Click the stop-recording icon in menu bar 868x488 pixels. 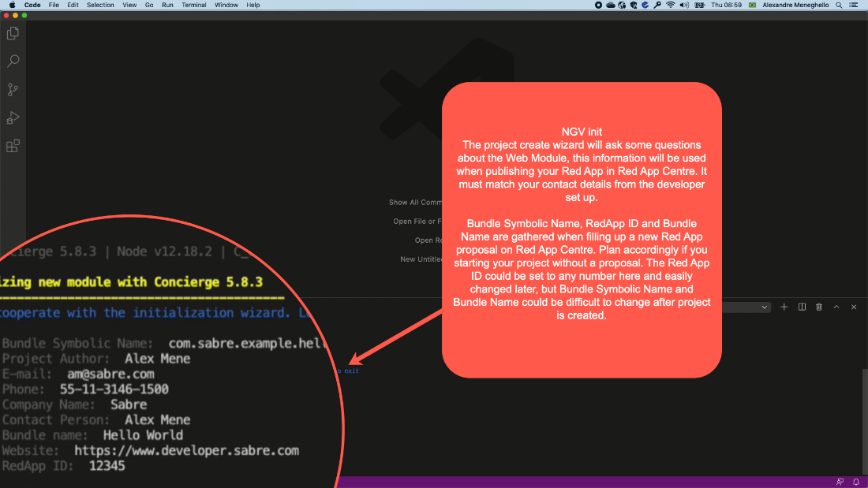pos(598,5)
